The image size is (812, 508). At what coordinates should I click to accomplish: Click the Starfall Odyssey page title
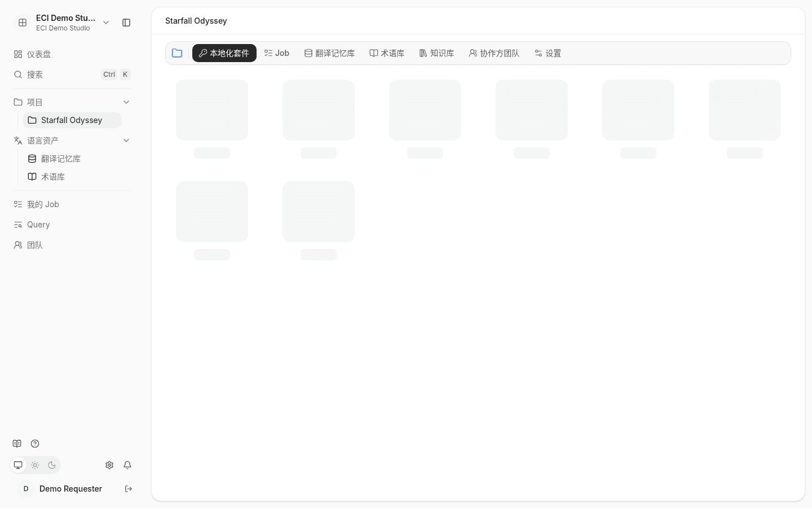click(x=196, y=21)
